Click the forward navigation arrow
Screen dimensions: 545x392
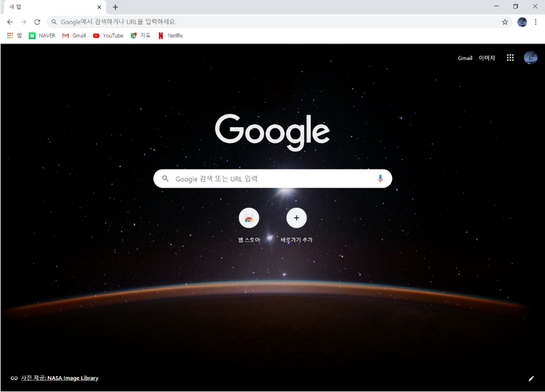click(x=24, y=22)
